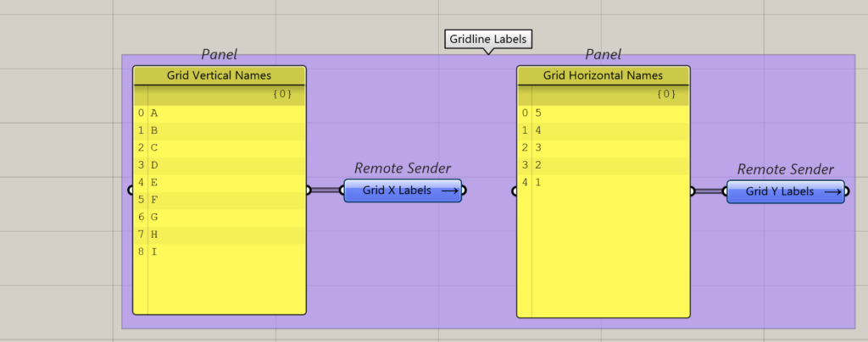Image resolution: width=868 pixels, height=342 pixels.
Task: Click the input grip of Grid Horizontal Names panel
Action: [515, 191]
